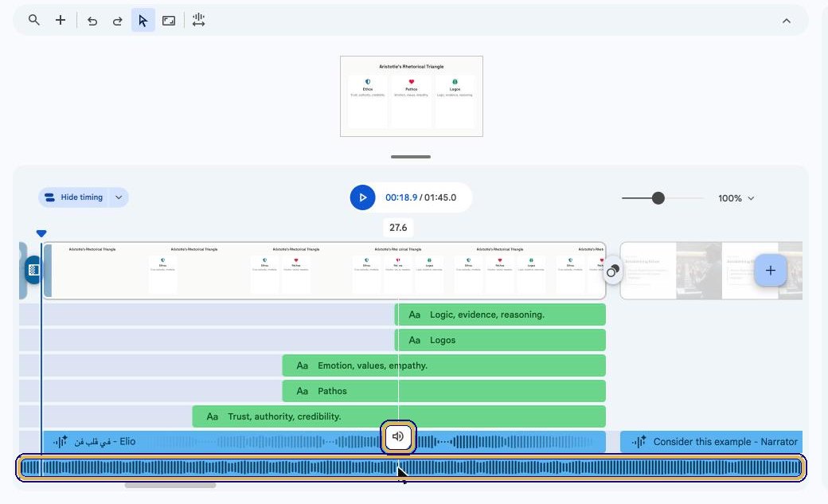Click the timeline zoom slider handle
Image resolution: width=828 pixels, height=504 pixels.
click(x=658, y=198)
